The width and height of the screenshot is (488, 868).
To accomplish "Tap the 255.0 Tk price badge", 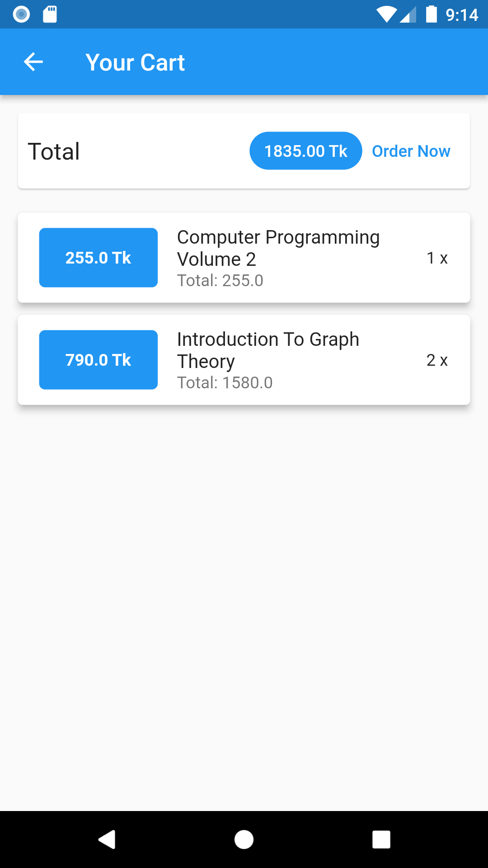I will (99, 258).
